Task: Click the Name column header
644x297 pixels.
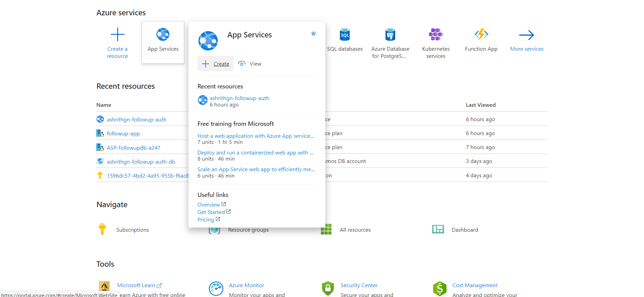Action: (x=104, y=105)
